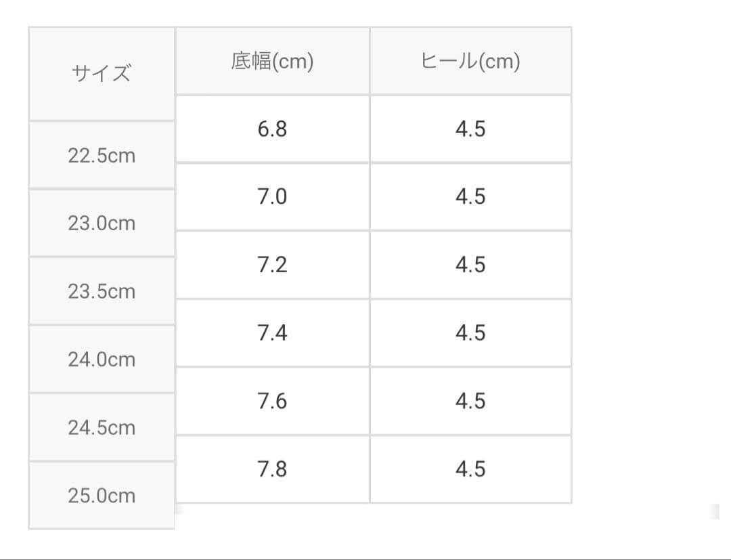Image resolution: width=731 pixels, height=560 pixels.
Task: Click the 底幅(cm) column header
Action: coord(272,61)
